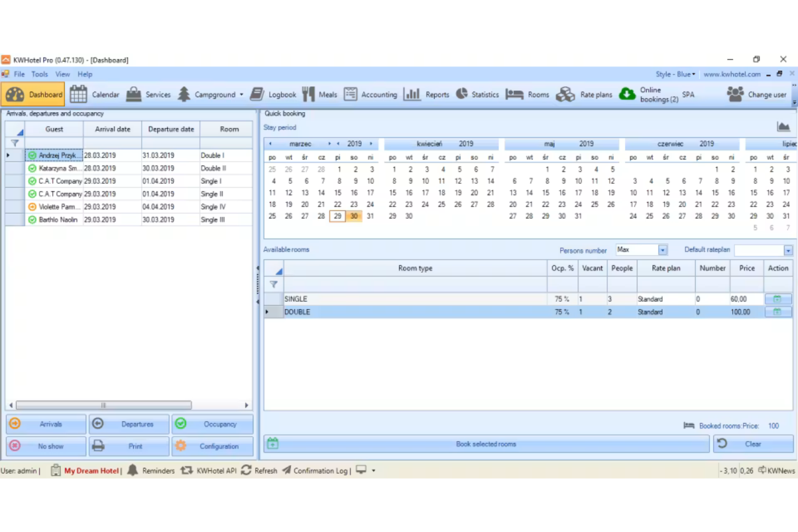
Task: Click the Print button
Action: point(129,446)
